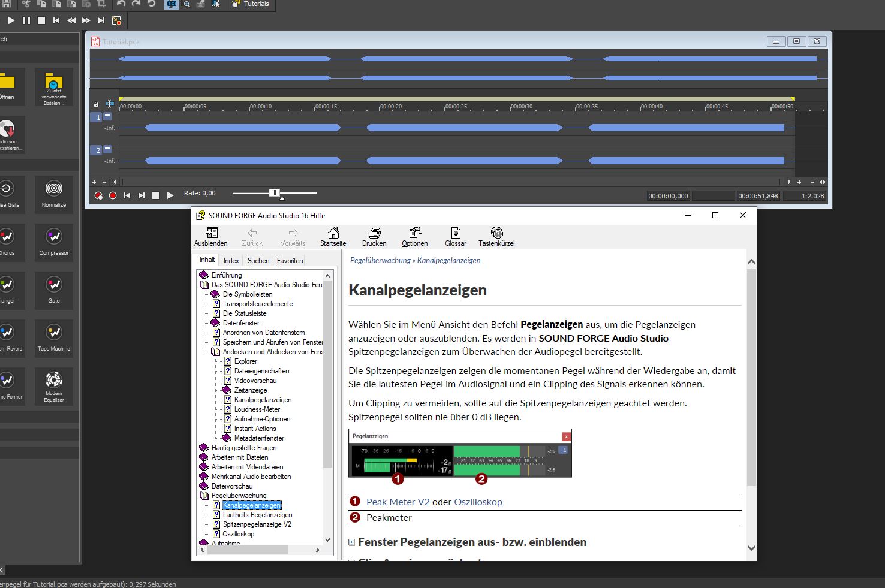Switch to the Index tab
Screen dimensions: 885x588
point(231,261)
